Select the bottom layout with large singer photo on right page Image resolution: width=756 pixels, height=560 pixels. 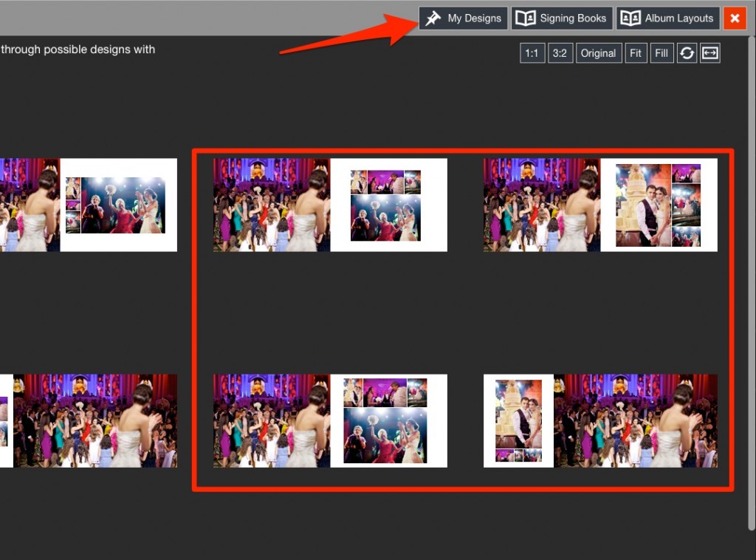[330, 420]
